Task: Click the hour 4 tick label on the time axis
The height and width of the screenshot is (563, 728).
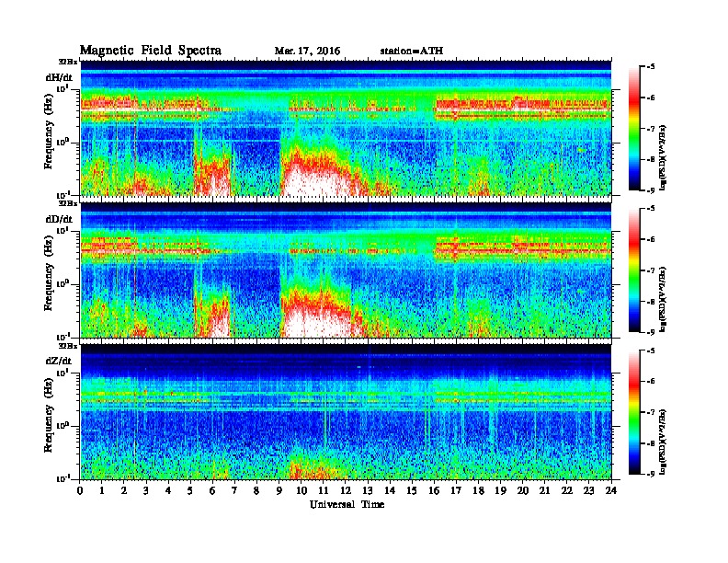Action: (168, 491)
